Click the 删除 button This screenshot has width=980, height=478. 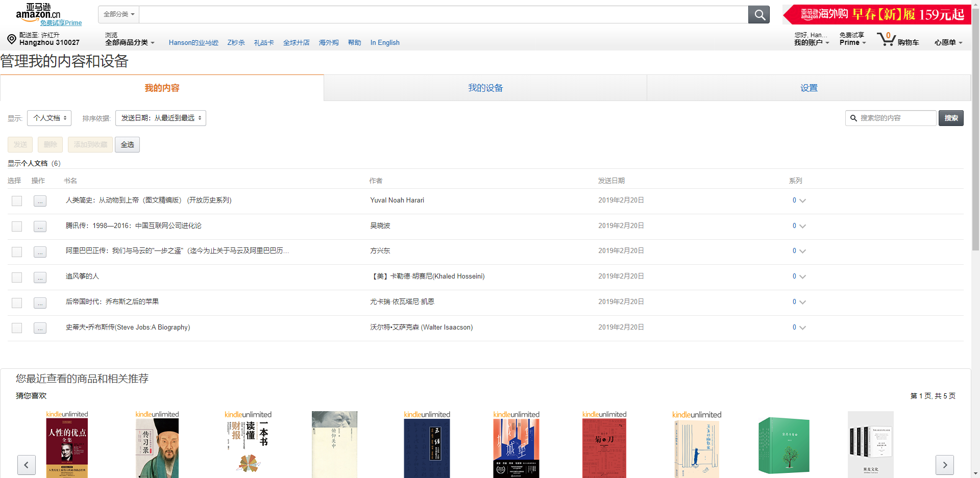[x=51, y=144]
